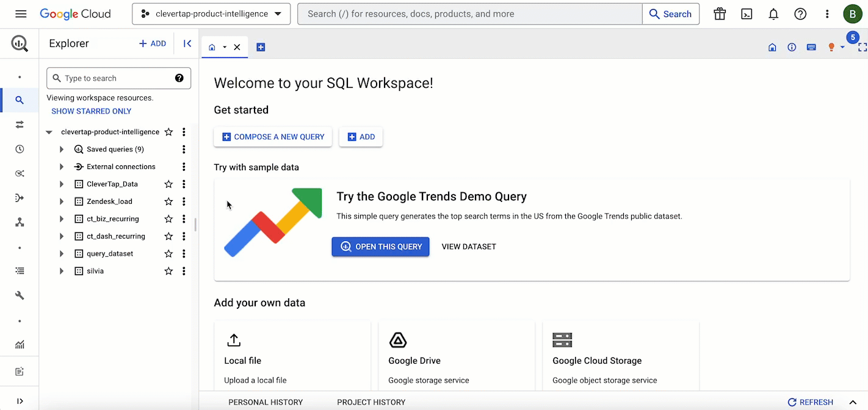Select the Google Cloud Storage card
Screen dimensions: 868x410
tap(621, 357)
